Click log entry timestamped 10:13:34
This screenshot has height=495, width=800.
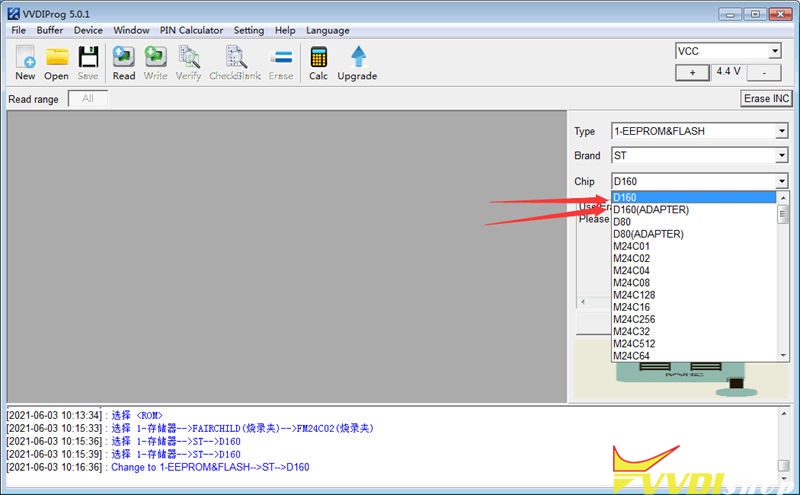[x=85, y=415]
